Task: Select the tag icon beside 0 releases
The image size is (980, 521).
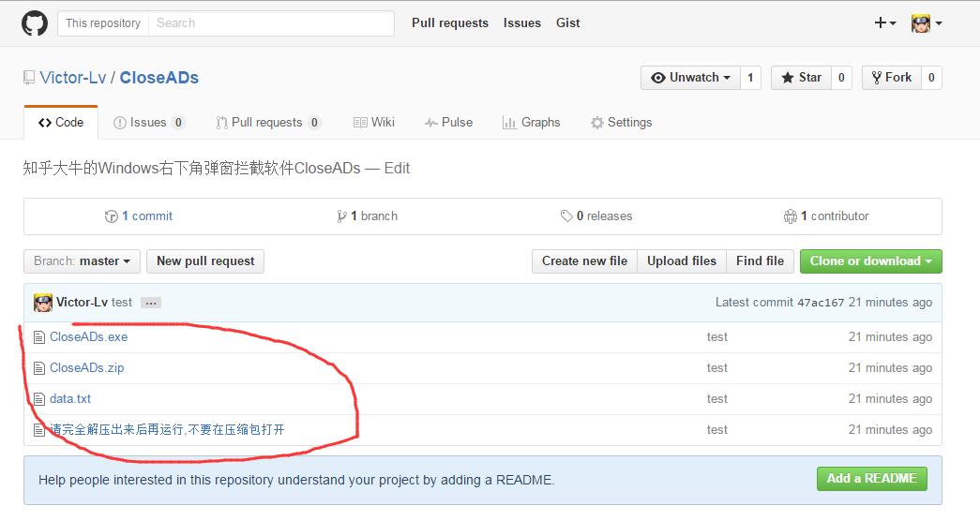Action: 566,216
